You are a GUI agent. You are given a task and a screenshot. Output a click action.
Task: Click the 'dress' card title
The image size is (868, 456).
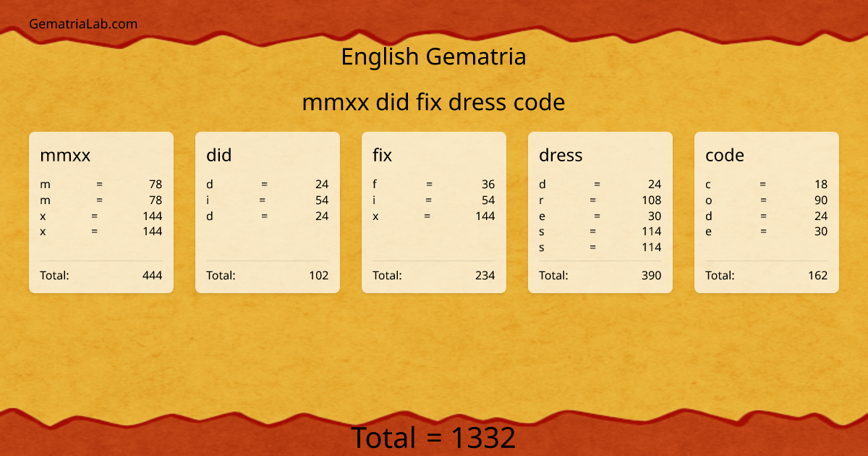coord(561,155)
